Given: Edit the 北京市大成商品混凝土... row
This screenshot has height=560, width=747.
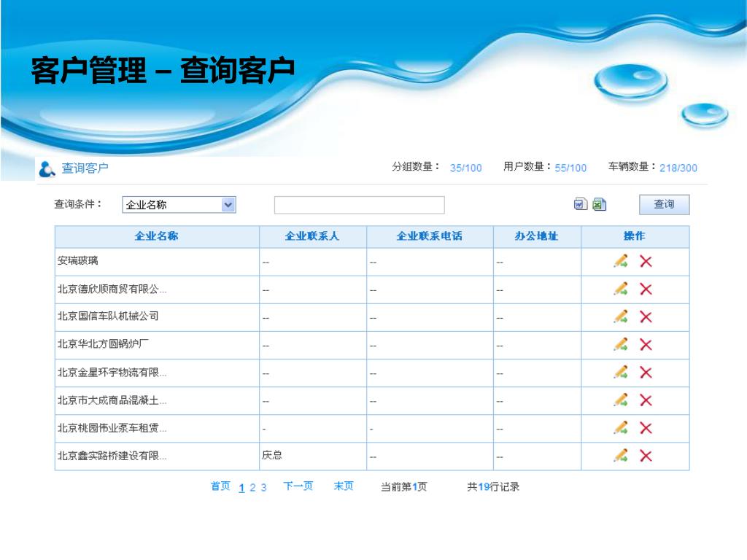Looking at the screenshot, I should pyautogui.click(x=621, y=400).
